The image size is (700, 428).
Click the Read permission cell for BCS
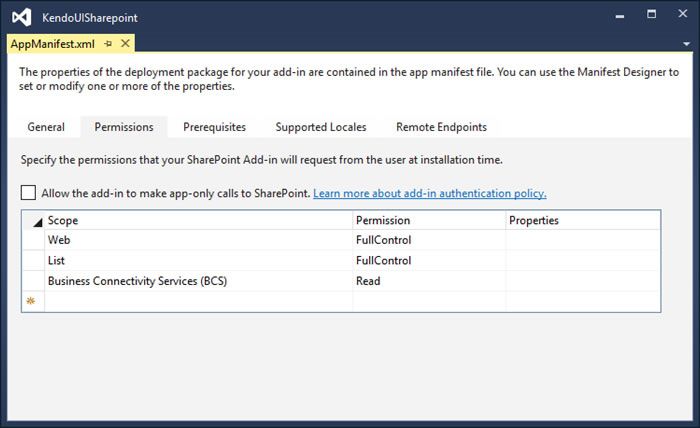429,281
